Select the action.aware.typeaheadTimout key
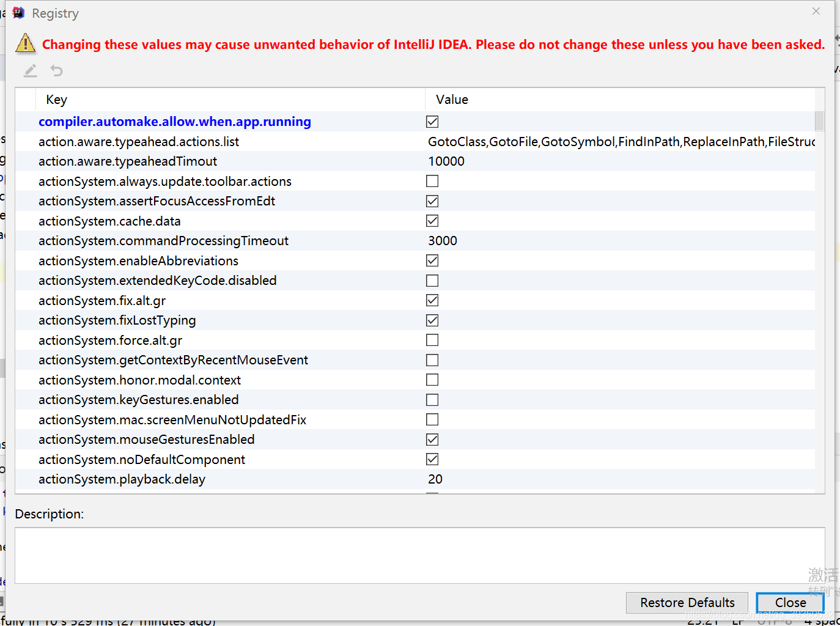 [x=128, y=161]
